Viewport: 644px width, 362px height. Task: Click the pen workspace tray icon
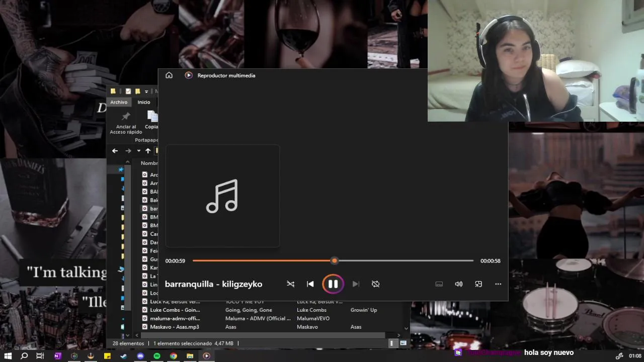(x=619, y=356)
